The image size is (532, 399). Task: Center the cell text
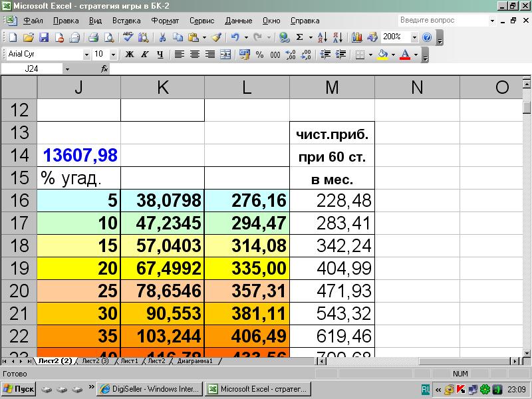pos(194,55)
